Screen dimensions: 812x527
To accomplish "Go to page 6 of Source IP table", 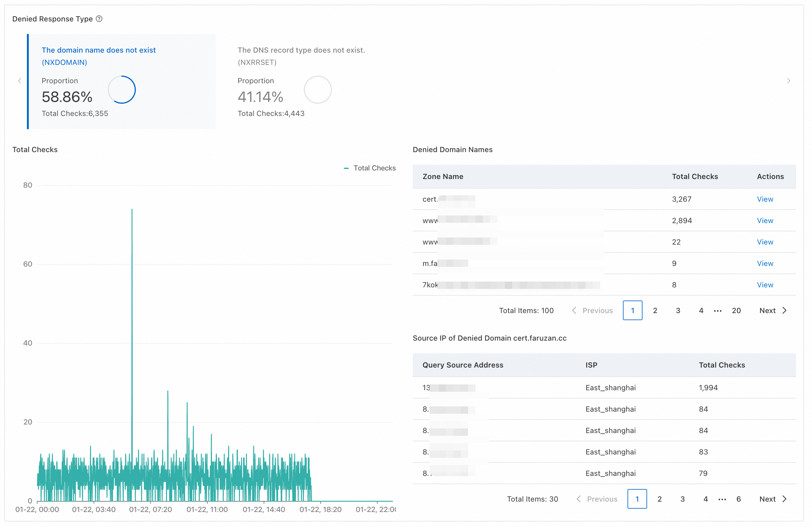I will (738, 499).
